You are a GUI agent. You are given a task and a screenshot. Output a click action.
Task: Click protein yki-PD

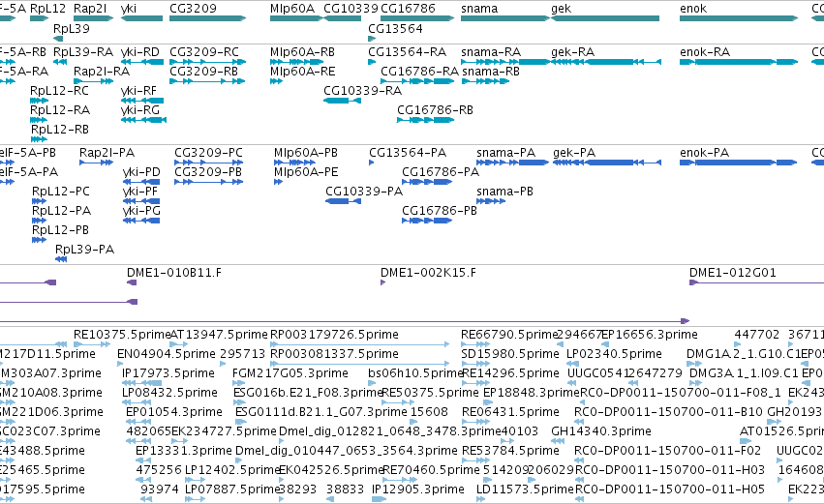point(141,172)
